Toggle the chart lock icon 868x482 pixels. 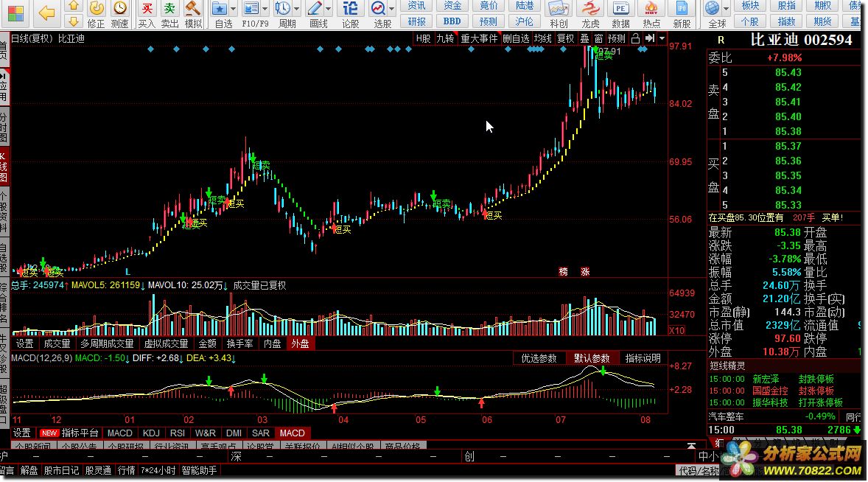point(635,39)
